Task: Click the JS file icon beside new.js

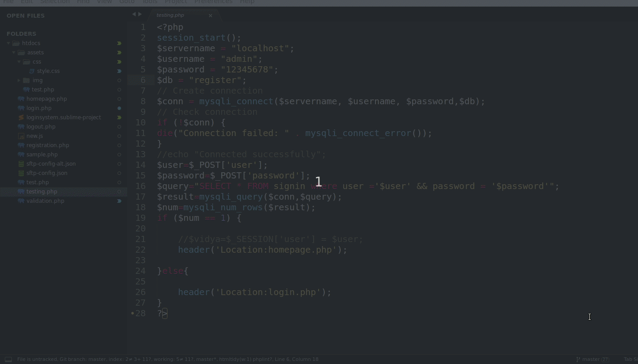Action: coord(21,136)
